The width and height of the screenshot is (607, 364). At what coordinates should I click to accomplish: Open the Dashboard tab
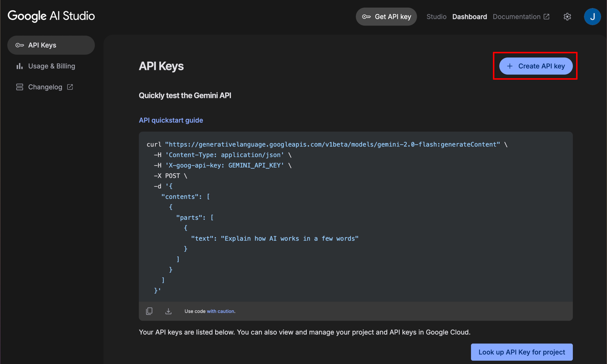coord(470,16)
